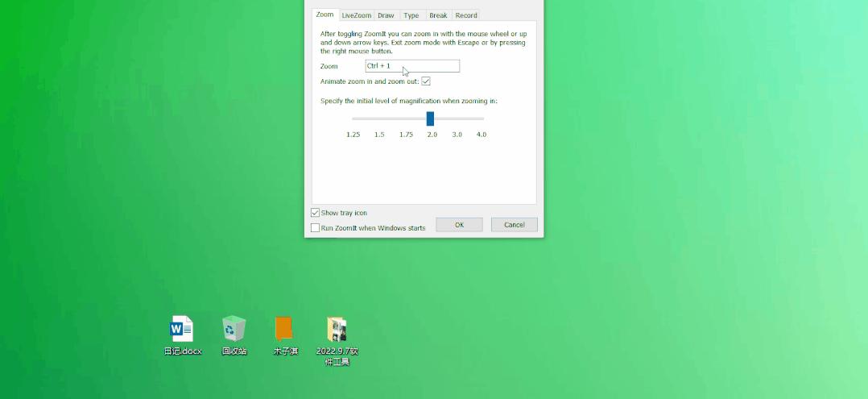Click Cancel to dismiss ZoomIt options

[514, 225]
